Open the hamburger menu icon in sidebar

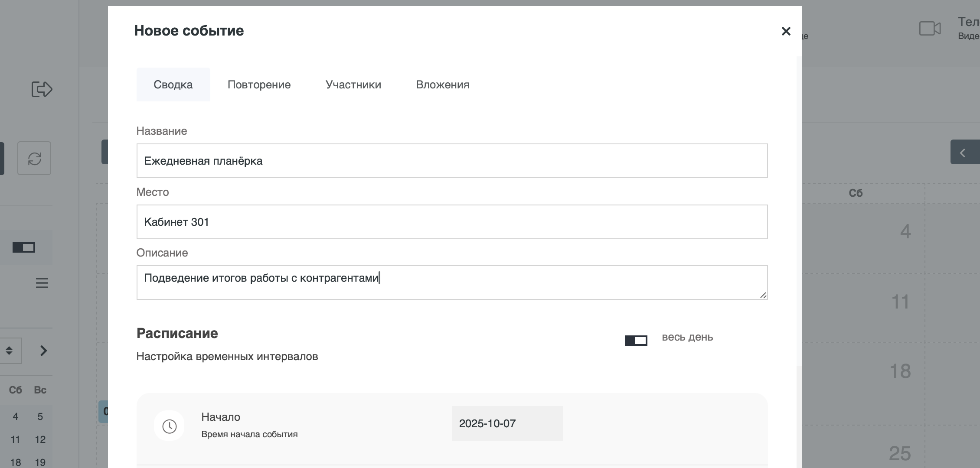click(x=42, y=283)
